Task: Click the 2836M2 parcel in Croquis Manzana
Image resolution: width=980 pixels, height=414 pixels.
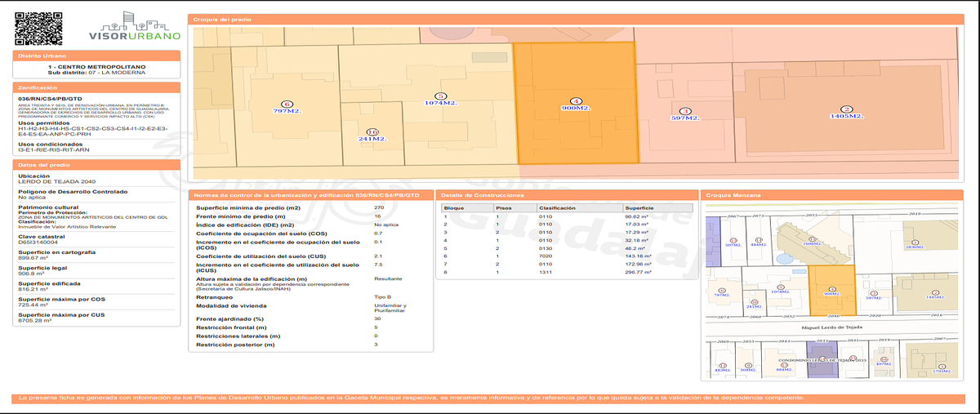Action: pyautogui.click(x=913, y=243)
